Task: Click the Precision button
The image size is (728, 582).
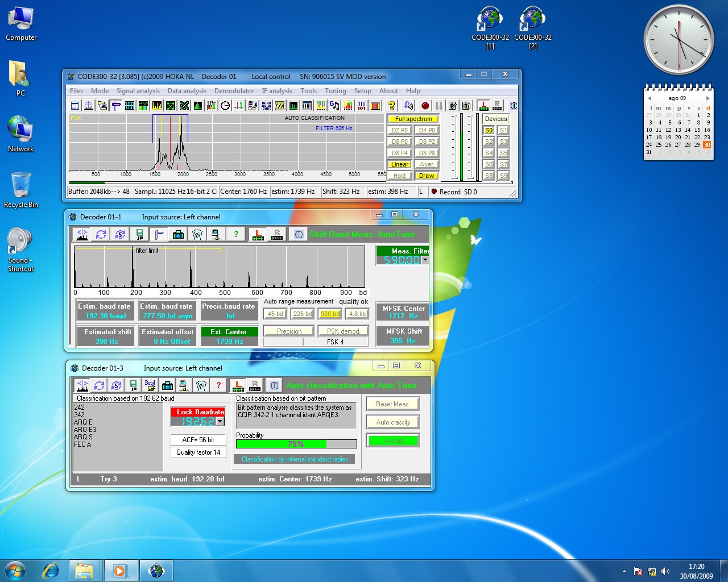Action: pyautogui.click(x=289, y=331)
